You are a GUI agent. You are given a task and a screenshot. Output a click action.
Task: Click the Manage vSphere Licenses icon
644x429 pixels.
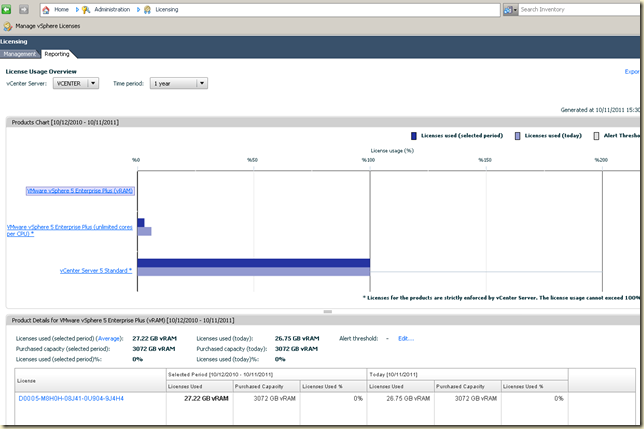(7, 26)
